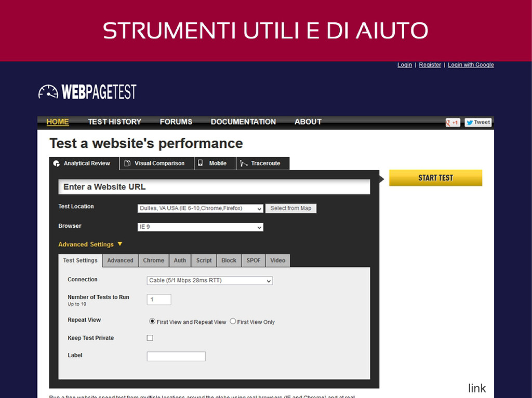The image size is (532, 398).
Task: Click the Login with Google link
Action: [471, 65]
